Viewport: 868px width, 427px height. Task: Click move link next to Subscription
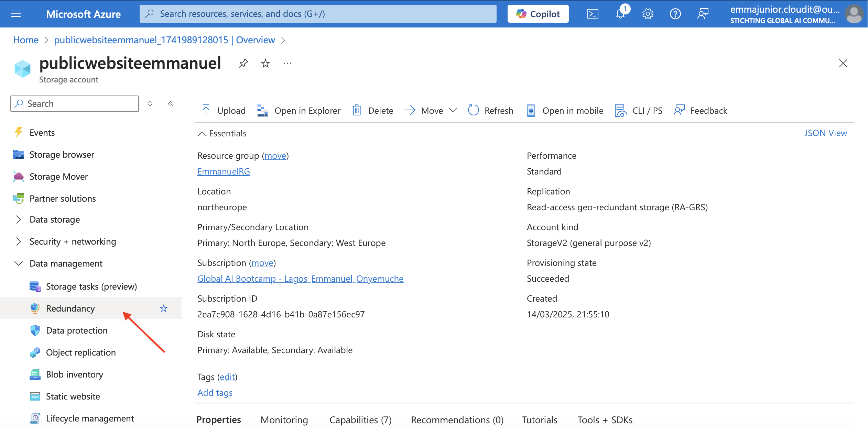[x=262, y=263]
